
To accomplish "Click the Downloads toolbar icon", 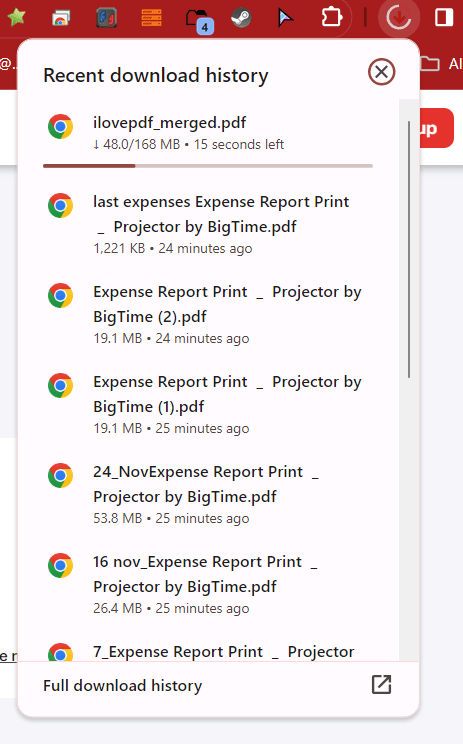I will point(398,19).
